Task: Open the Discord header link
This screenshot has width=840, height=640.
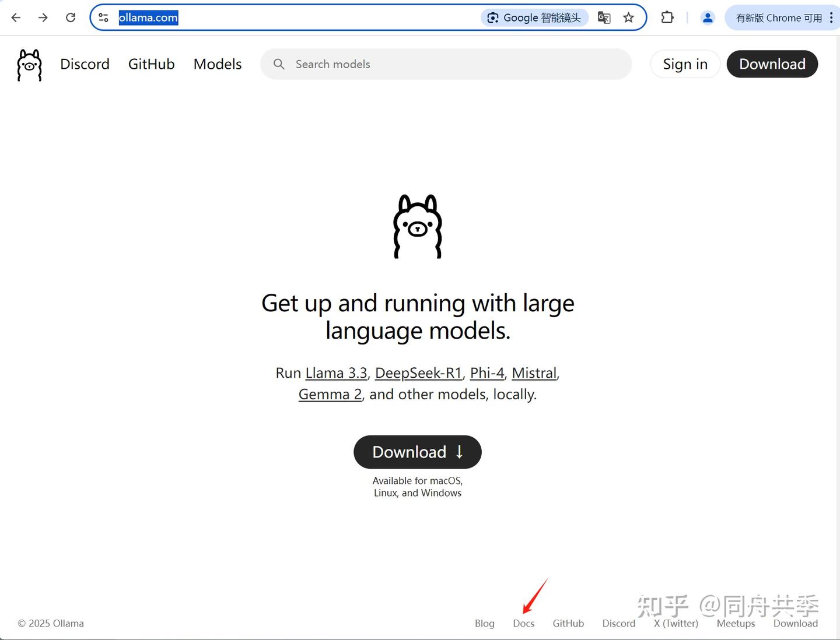Action: click(85, 64)
